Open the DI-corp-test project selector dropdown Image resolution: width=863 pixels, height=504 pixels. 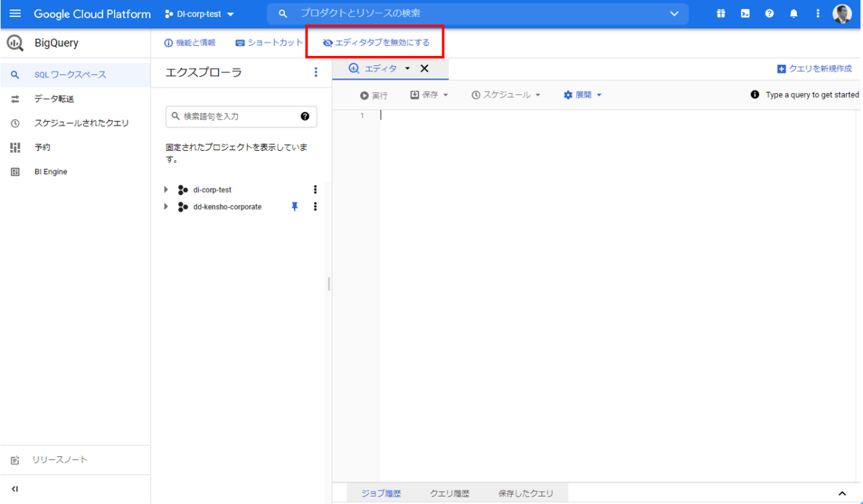[200, 14]
